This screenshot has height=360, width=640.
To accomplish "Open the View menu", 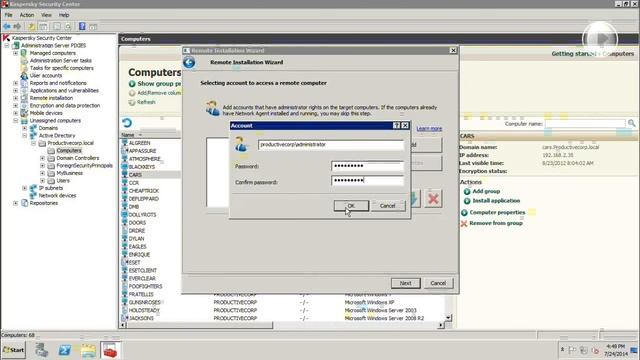I will [x=46, y=15].
